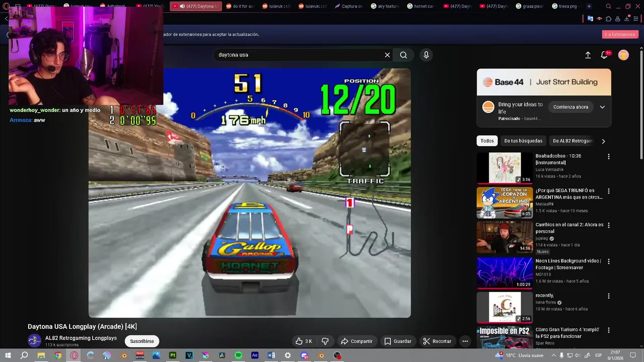
Task: Open Word from the taskbar
Action: tap(271, 355)
